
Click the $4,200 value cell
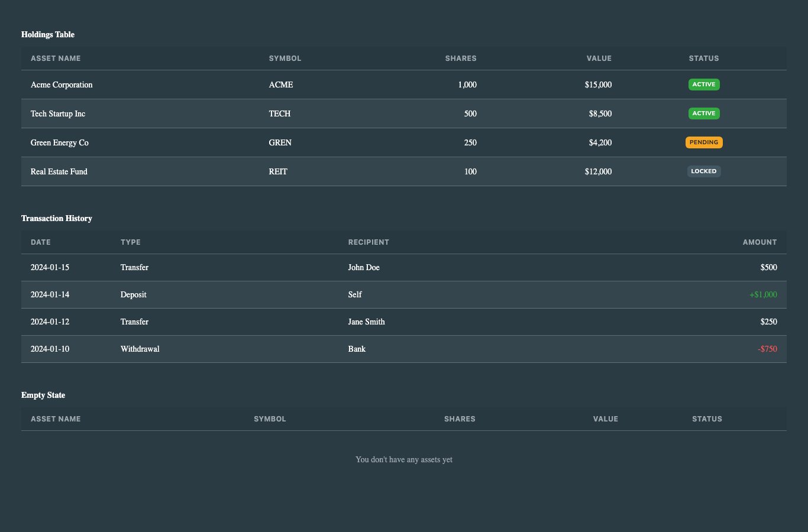click(600, 142)
